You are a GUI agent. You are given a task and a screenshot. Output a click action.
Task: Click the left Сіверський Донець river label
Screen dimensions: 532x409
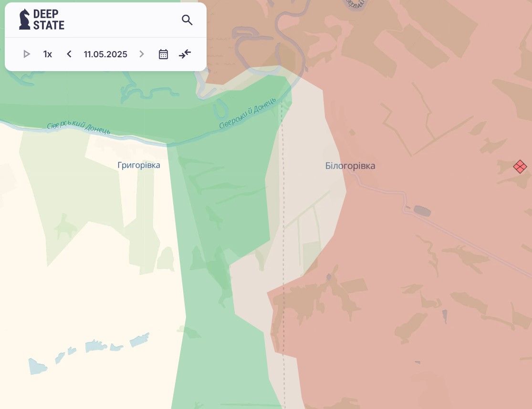click(x=79, y=128)
